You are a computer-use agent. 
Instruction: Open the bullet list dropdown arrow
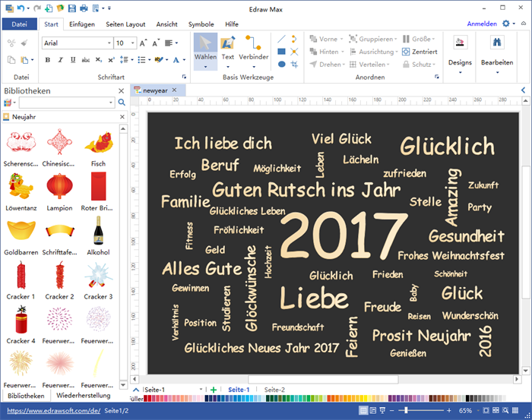pos(149,60)
